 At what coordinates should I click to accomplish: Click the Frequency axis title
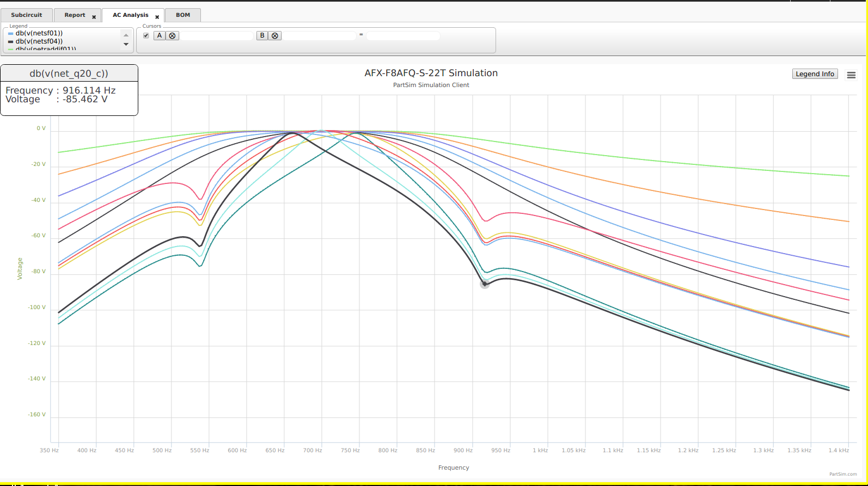coord(454,467)
